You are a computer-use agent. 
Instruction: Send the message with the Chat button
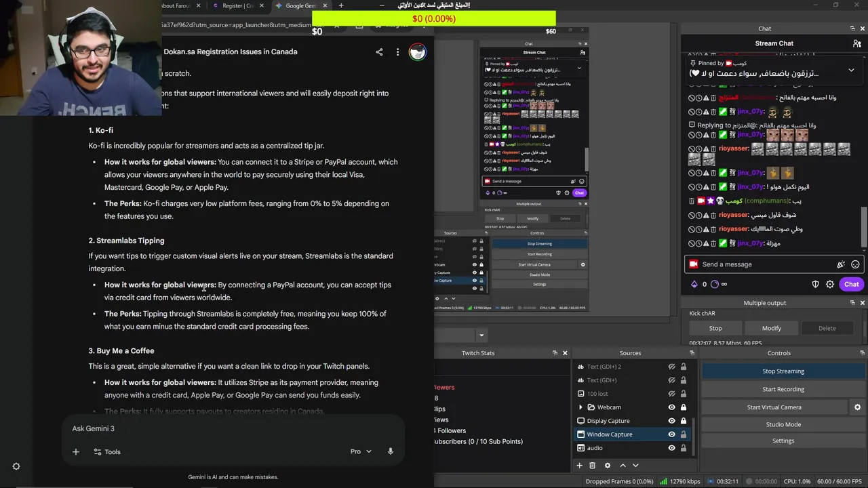[x=852, y=285]
